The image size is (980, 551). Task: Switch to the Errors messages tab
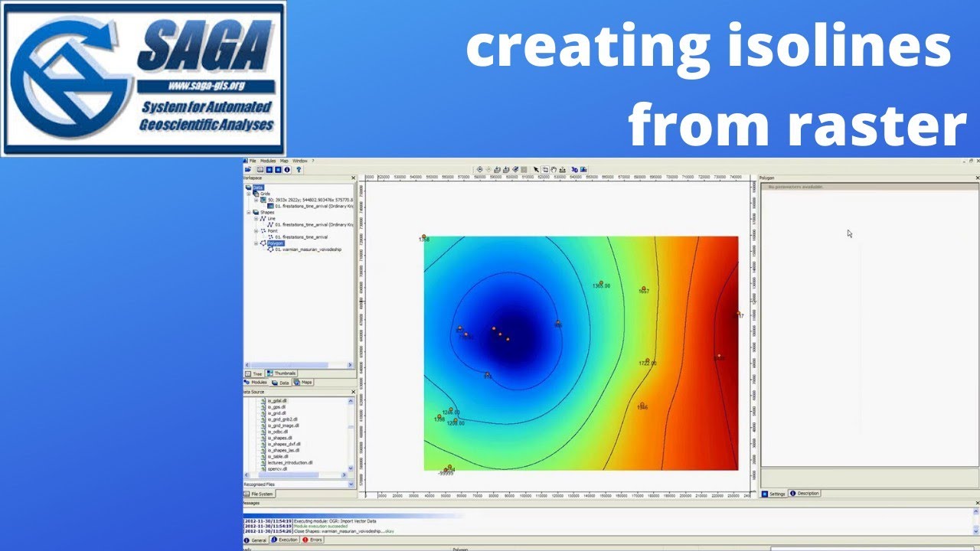pyautogui.click(x=312, y=540)
